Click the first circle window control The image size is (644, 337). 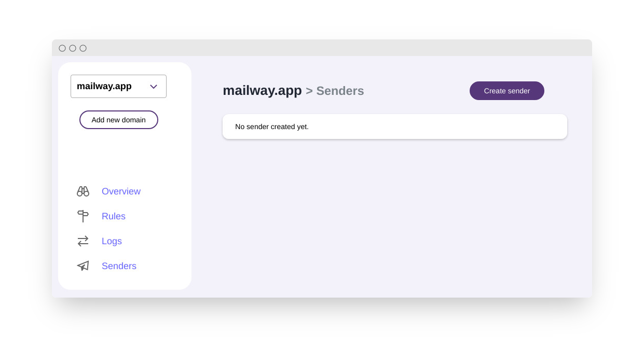(62, 48)
